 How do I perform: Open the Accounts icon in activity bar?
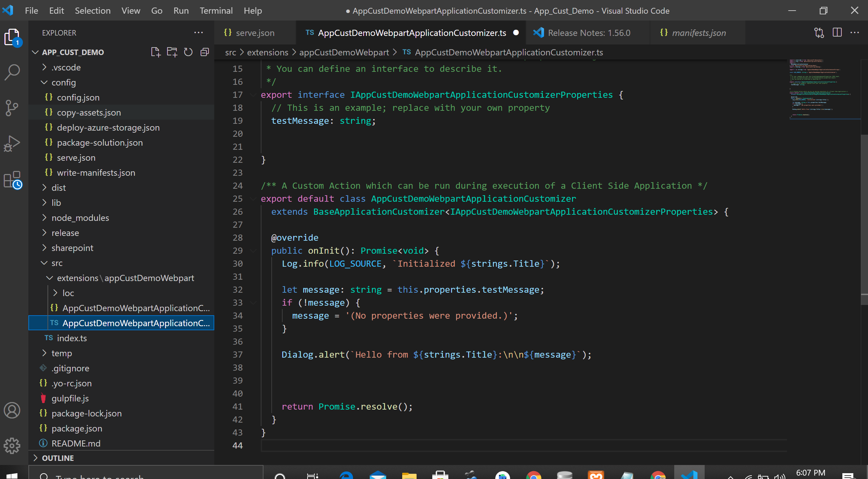point(12,410)
